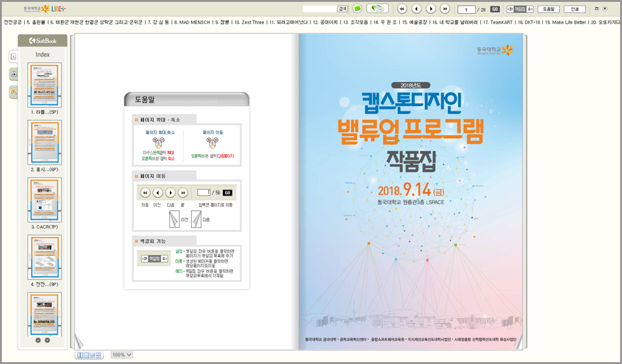Open the fifth partially visible index thumbnail
The height and width of the screenshot is (364, 622).
point(44,314)
